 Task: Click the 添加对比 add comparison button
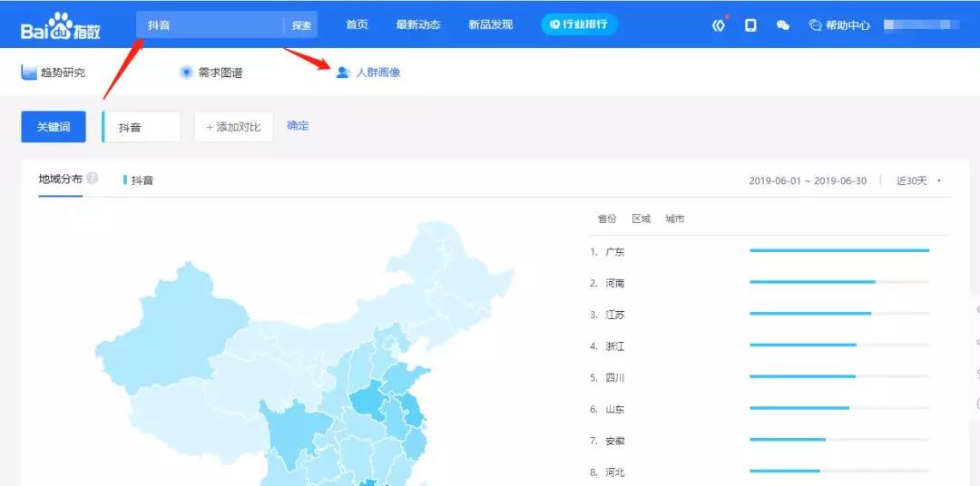pos(233,127)
